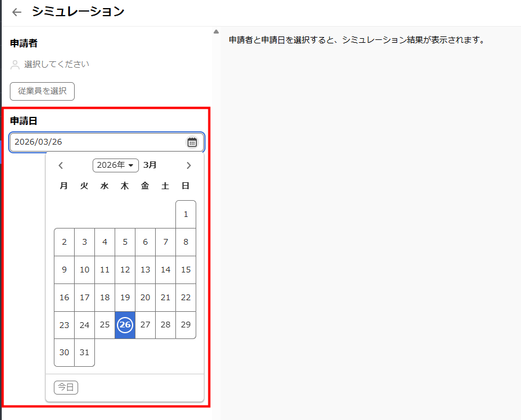Go to previous month in calendar
521x420 pixels.
[61, 165]
